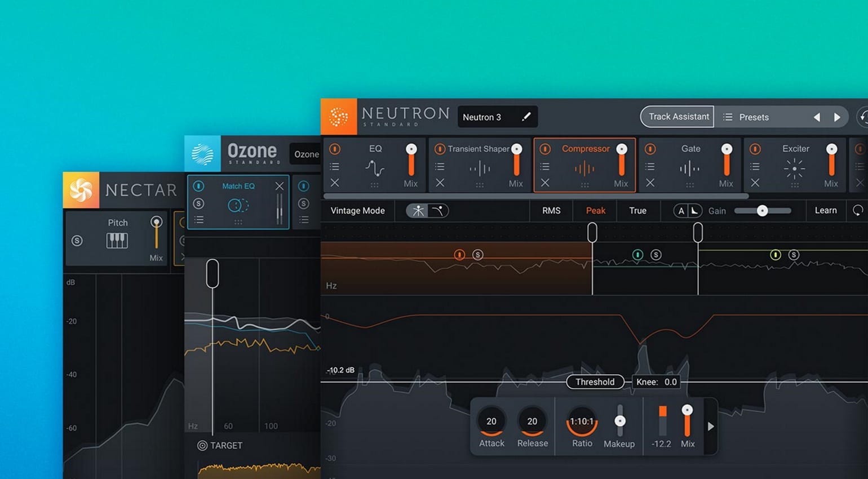Go to previous preset arrow
Image resolution: width=868 pixels, height=479 pixels.
click(817, 117)
